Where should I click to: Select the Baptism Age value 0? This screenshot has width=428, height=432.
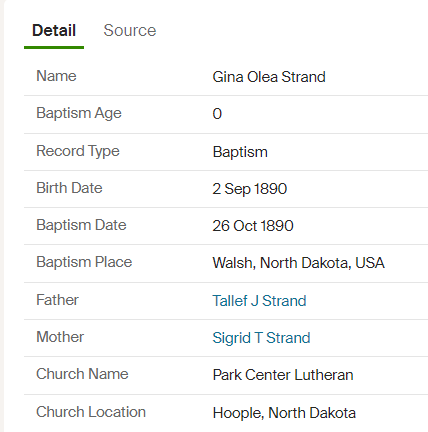pyautogui.click(x=217, y=114)
